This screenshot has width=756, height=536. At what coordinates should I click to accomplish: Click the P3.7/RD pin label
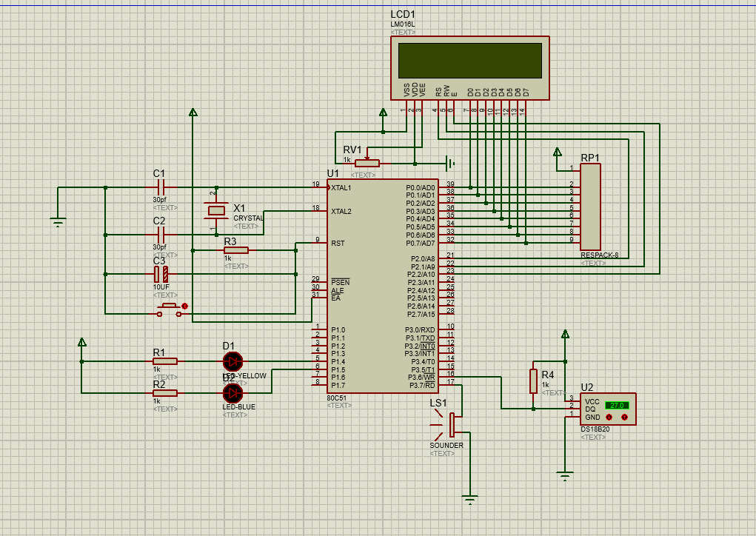click(x=422, y=385)
